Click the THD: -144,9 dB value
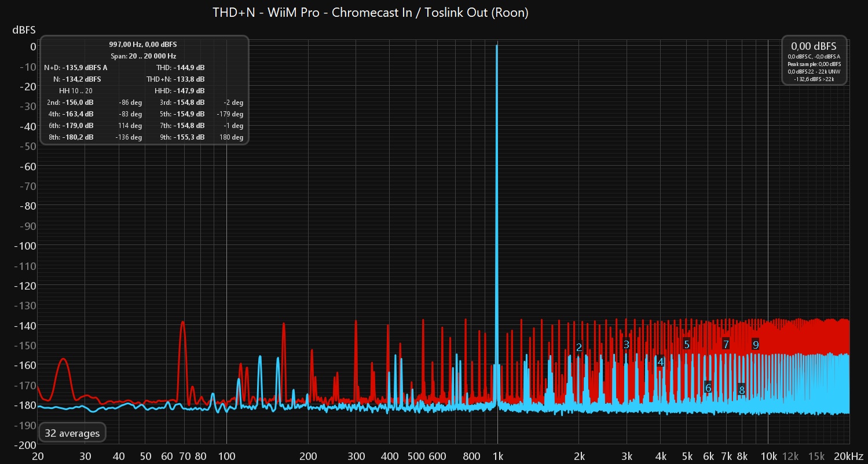The height and width of the screenshot is (464, 868). coord(180,67)
